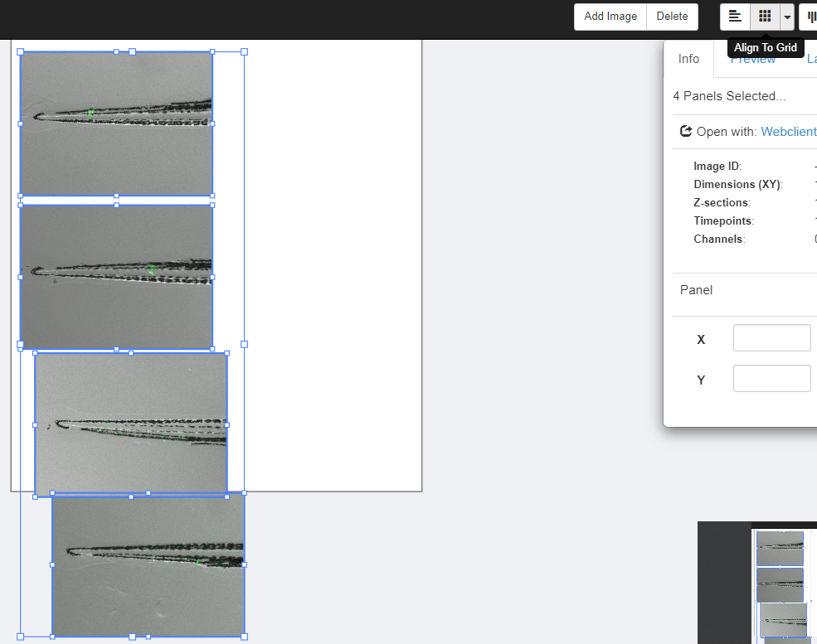817x644 pixels.
Task: Select the first zebrafish panel at top
Action: point(116,123)
